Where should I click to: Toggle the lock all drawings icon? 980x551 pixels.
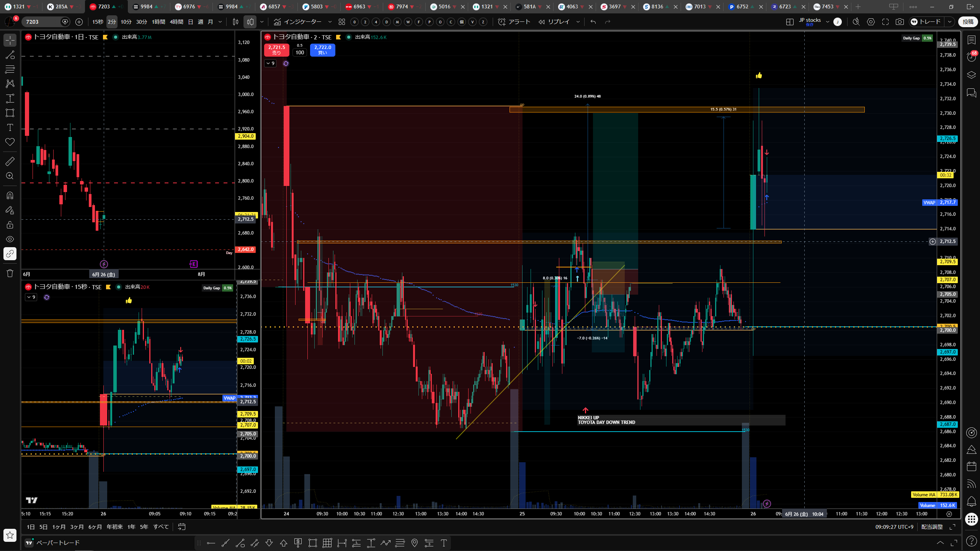[x=10, y=225]
